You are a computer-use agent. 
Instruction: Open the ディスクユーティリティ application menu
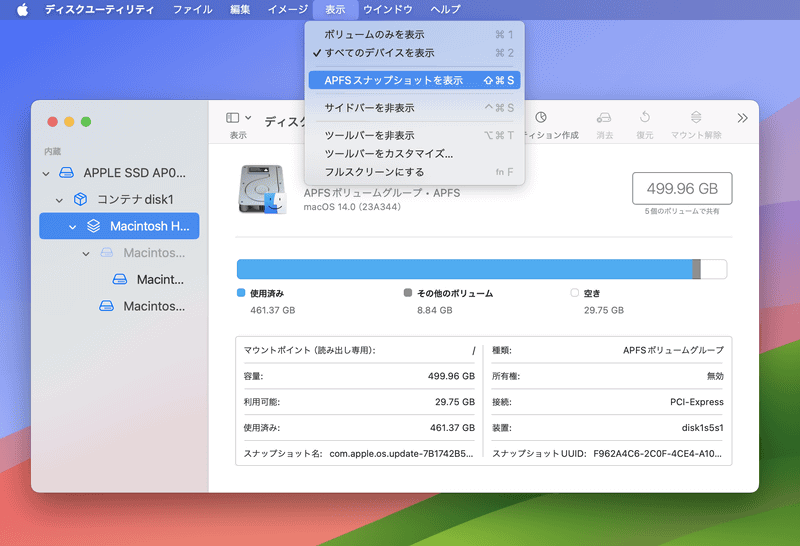click(x=99, y=9)
